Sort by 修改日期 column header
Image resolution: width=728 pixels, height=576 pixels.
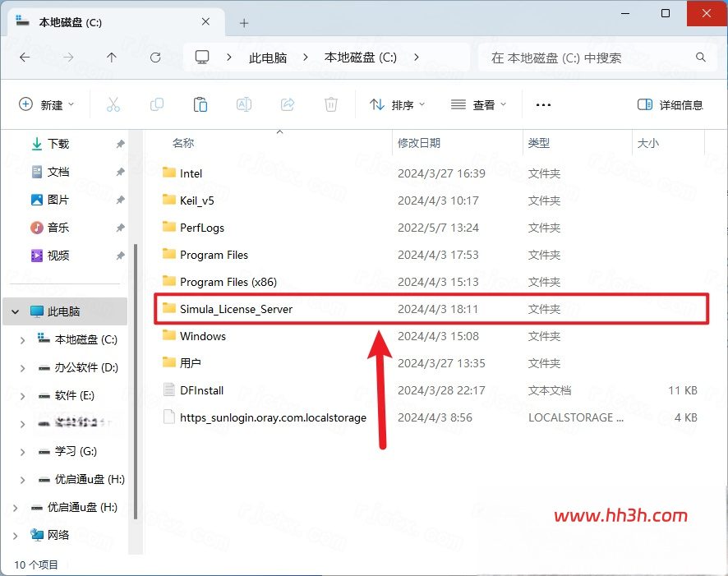point(419,143)
